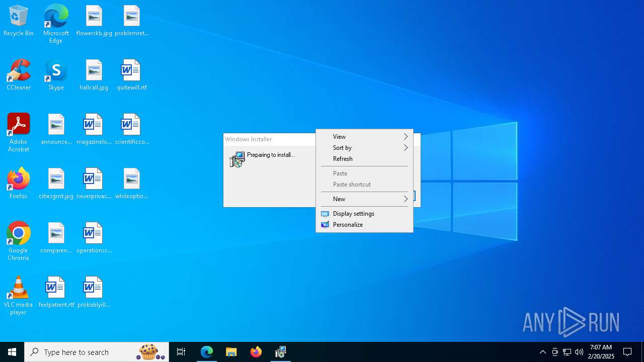Viewport: 644px width, 362px height.
Task: Select the problemret... image file icon
Action: coord(132,21)
